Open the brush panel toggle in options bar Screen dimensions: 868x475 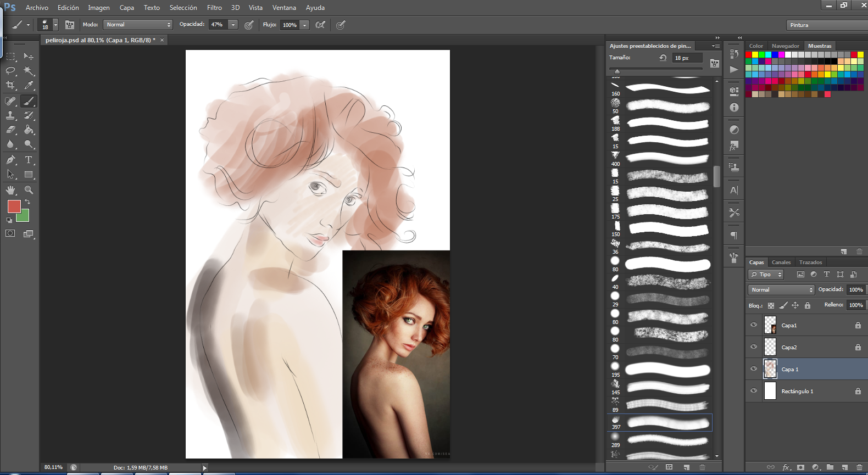click(70, 25)
